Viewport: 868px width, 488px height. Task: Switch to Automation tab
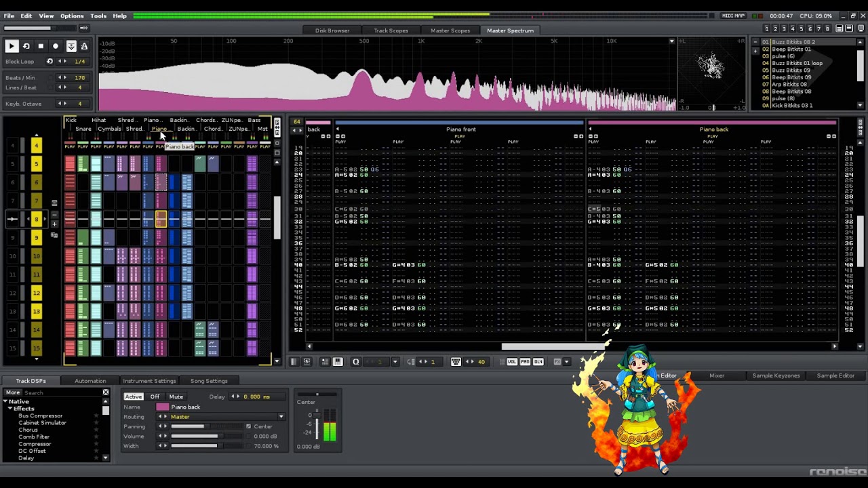(x=90, y=381)
